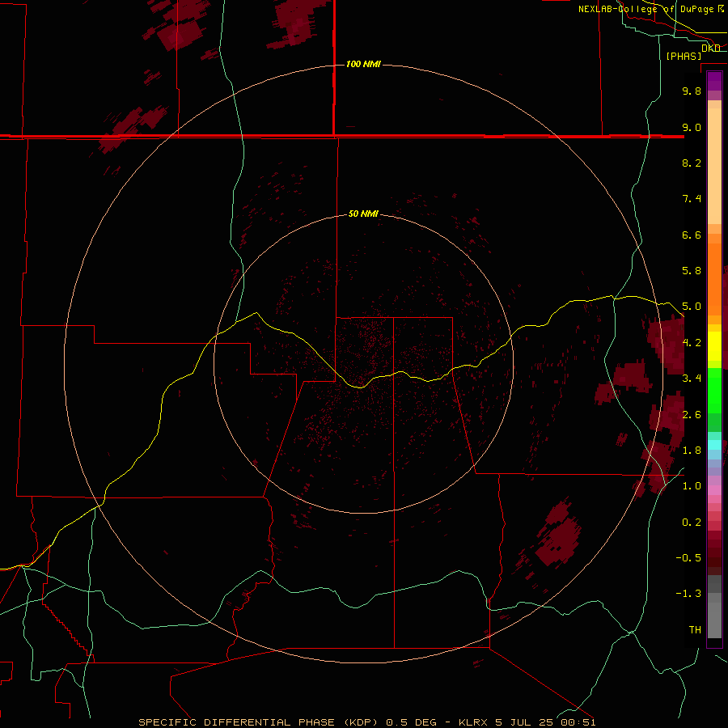Click the 5.8 scale value
728x728 pixels.
[692, 271]
